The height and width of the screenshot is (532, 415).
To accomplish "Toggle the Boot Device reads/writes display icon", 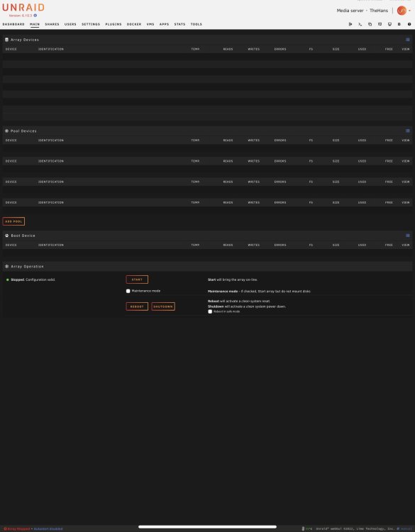I will (x=407, y=235).
